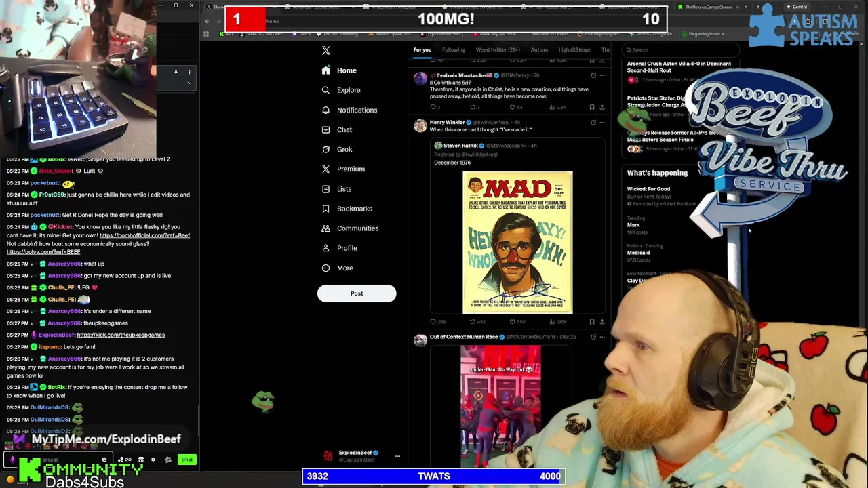
Task: Switch to the higha$$terpz tab
Action: (574, 49)
